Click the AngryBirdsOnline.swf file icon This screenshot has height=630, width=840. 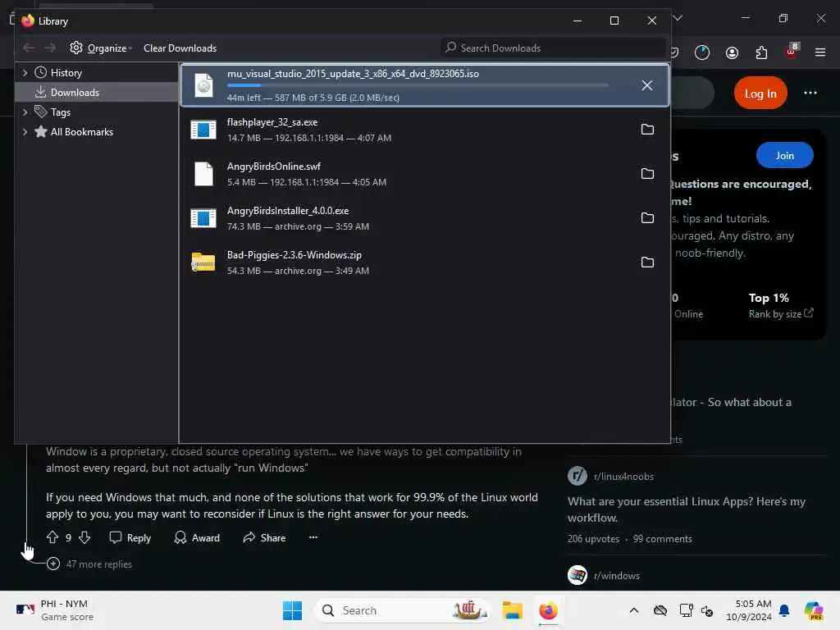tap(203, 174)
